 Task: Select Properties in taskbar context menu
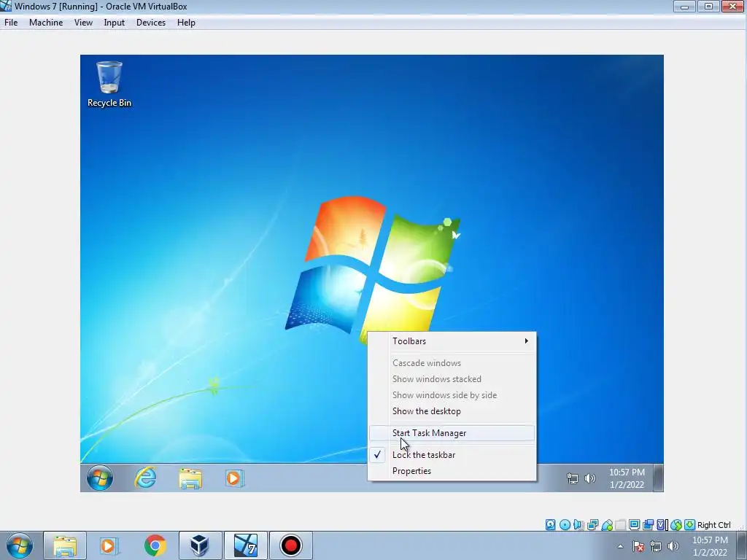[452, 471]
